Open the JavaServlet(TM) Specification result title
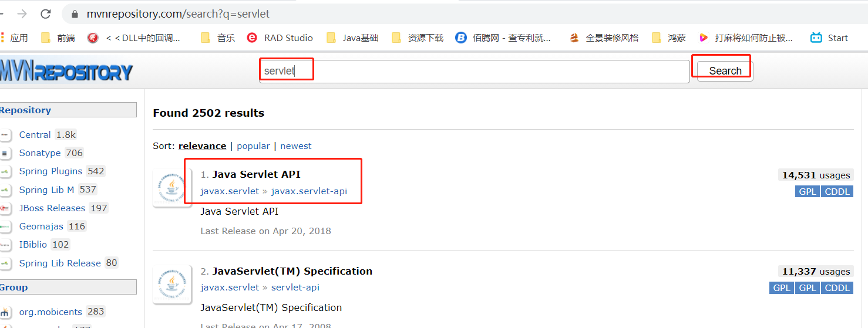868x328 pixels. point(292,271)
